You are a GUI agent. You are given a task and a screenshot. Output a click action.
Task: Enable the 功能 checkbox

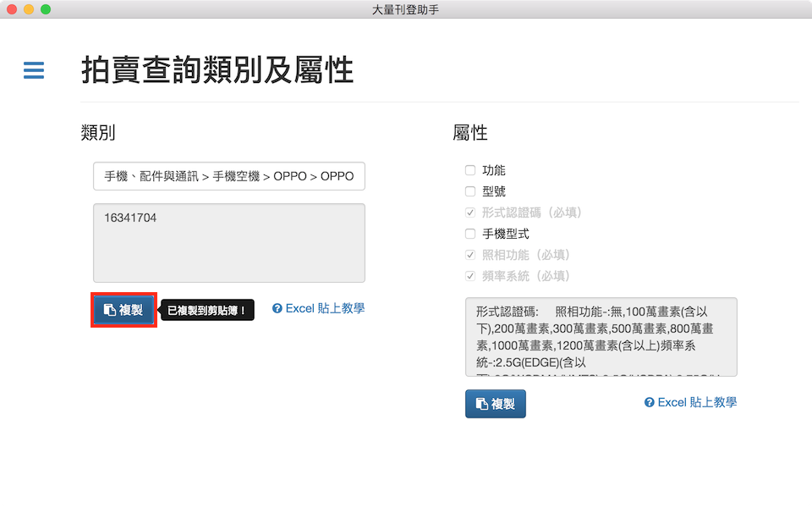470,170
